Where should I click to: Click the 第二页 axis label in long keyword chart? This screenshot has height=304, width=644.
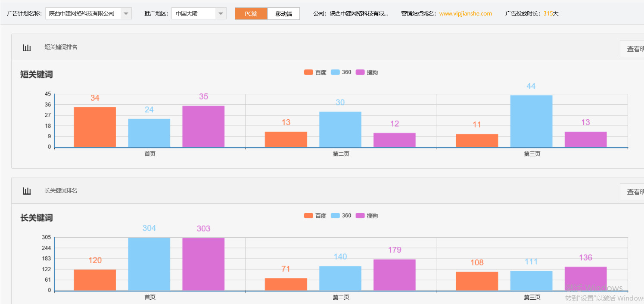340,297
